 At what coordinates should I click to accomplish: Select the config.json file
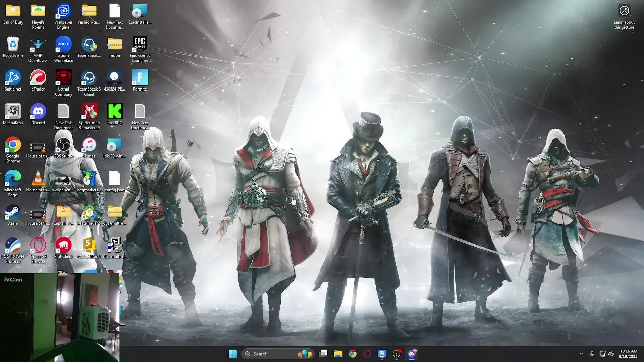115,182
